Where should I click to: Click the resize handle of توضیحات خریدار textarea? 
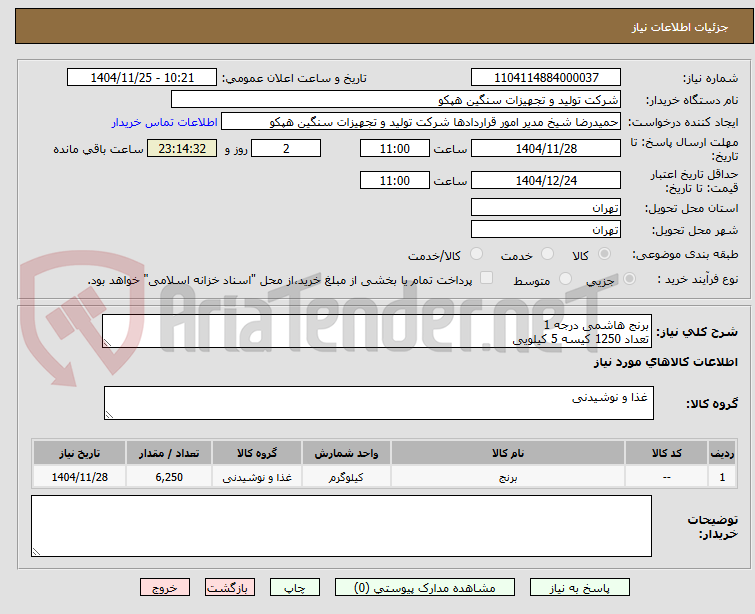(36, 552)
